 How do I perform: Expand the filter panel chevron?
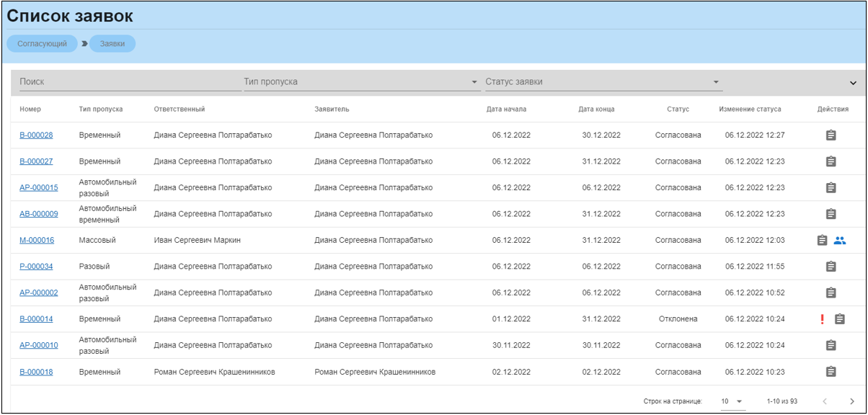pyautogui.click(x=854, y=83)
